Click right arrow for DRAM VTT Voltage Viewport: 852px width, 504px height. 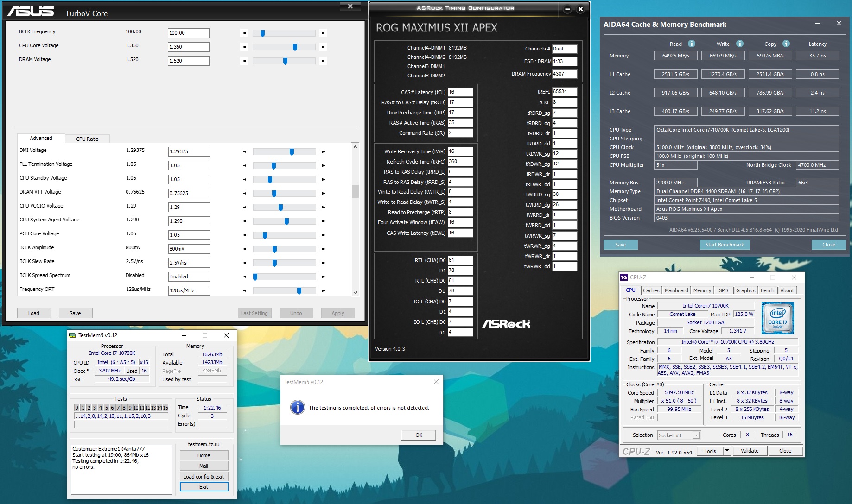coord(324,193)
